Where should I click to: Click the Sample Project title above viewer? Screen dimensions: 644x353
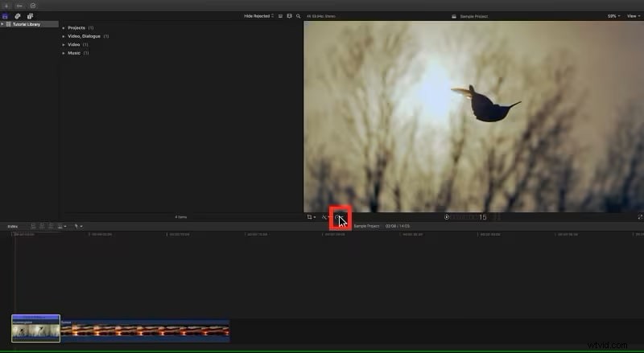pos(473,16)
